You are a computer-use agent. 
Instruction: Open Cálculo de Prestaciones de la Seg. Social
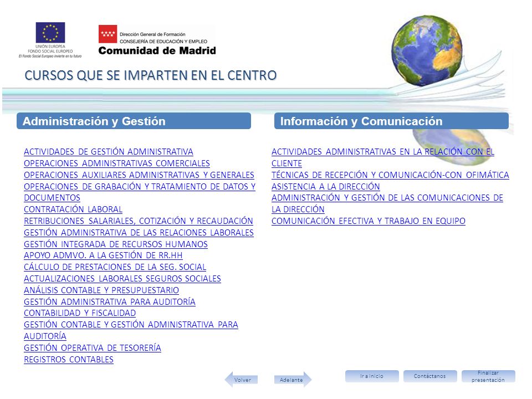115,267
